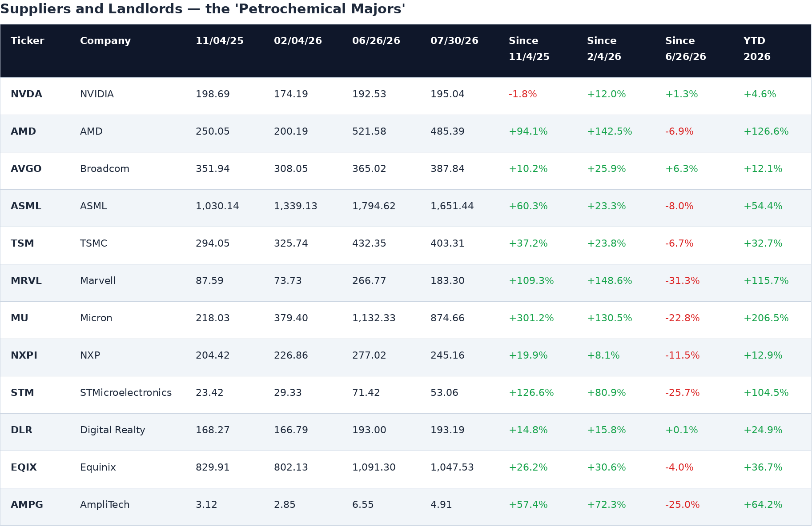Click Micron's +206.5% YTD value

click(766, 318)
